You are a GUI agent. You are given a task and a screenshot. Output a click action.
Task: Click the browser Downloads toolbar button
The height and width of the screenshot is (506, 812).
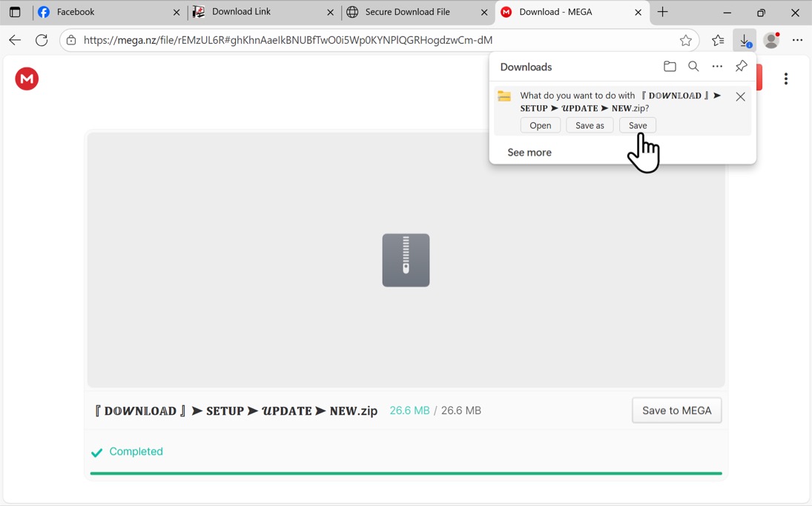click(745, 40)
